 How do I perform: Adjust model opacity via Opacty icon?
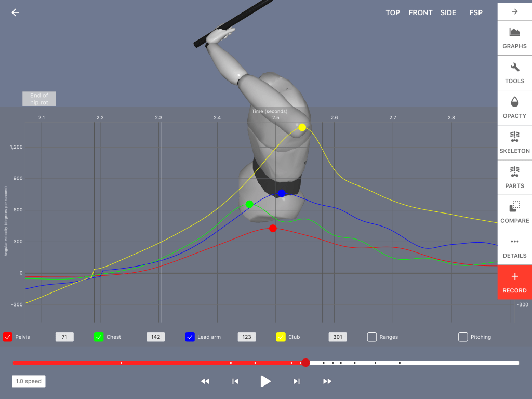(x=514, y=108)
